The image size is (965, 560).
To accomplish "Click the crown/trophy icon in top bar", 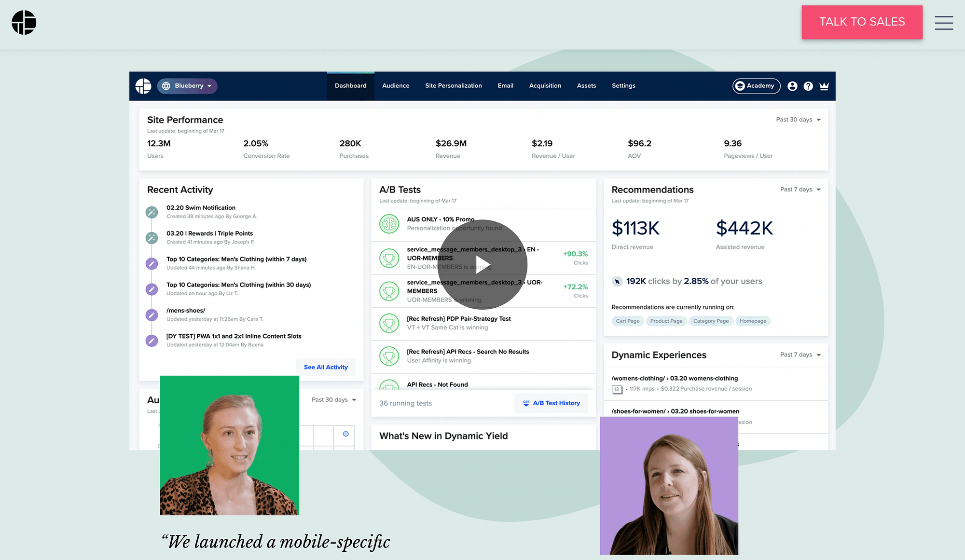I will click(x=825, y=86).
